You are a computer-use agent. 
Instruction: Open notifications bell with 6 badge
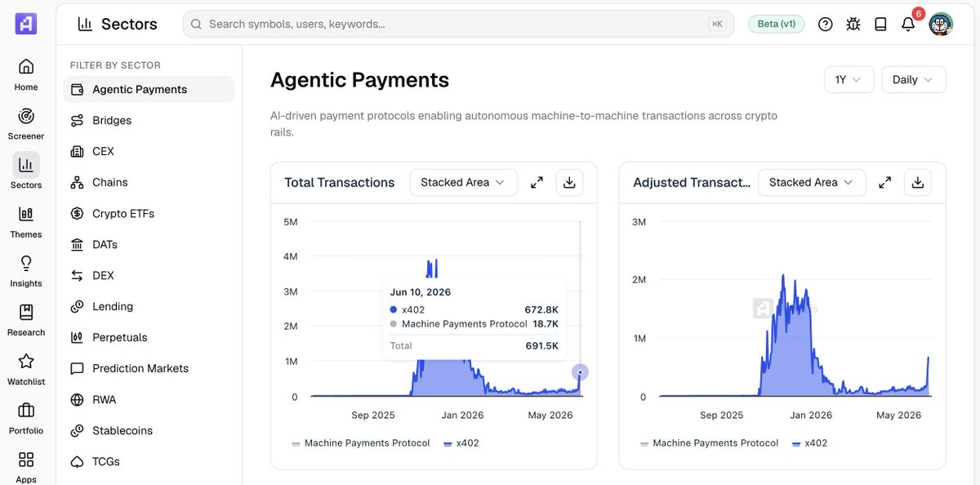click(x=908, y=24)
